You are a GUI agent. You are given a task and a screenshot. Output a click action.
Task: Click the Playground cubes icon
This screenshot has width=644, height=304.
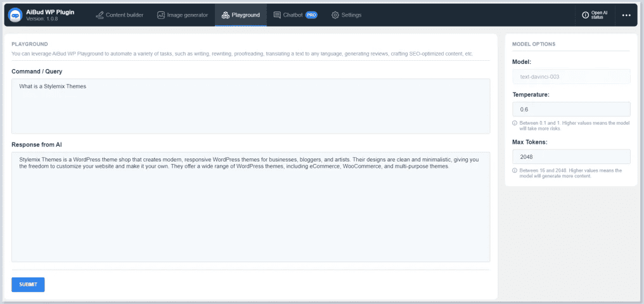coord(225,15)
